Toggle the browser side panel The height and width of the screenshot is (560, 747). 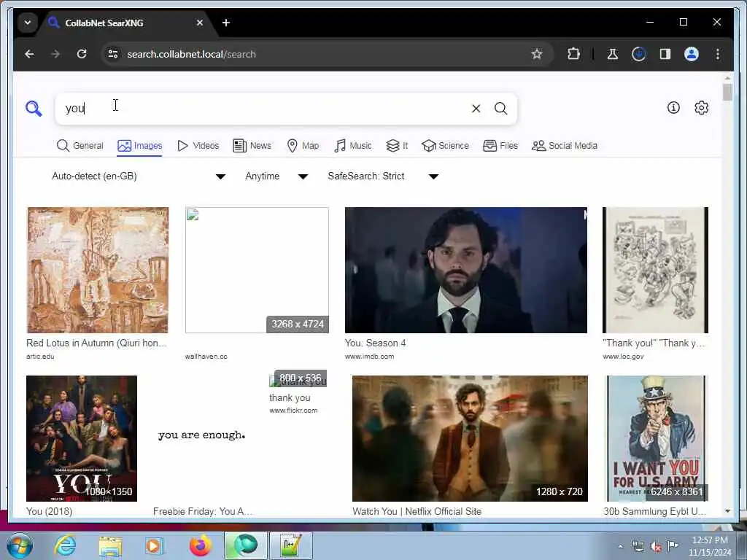click(x=665, y=54)
